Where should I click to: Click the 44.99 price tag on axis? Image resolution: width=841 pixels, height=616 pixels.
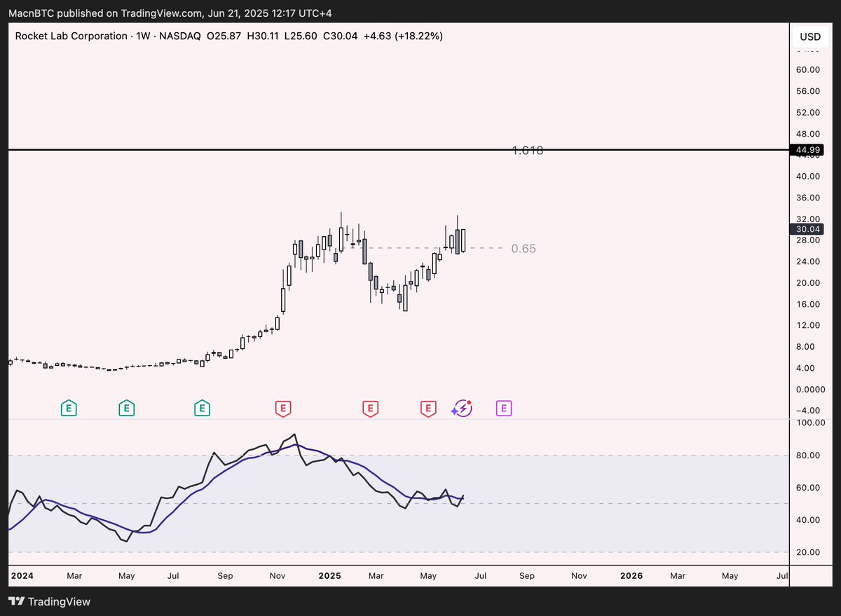tap(809, 150)
